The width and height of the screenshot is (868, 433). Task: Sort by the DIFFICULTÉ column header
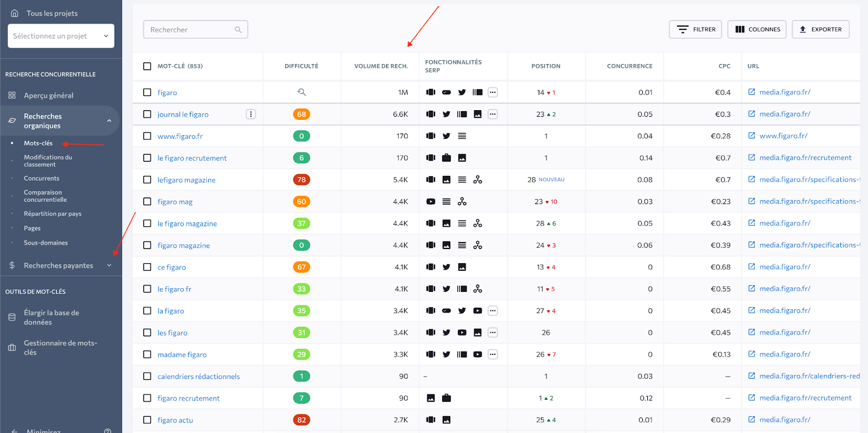(302, 66)
